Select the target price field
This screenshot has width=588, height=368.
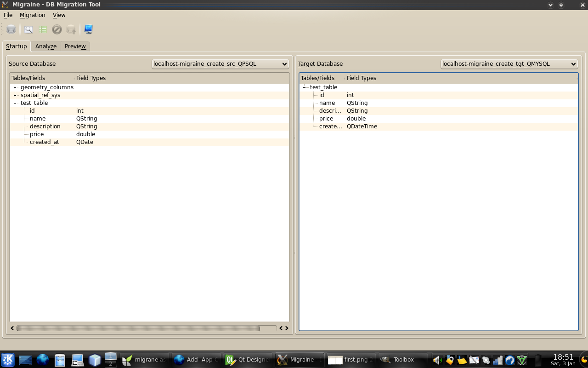326,119
